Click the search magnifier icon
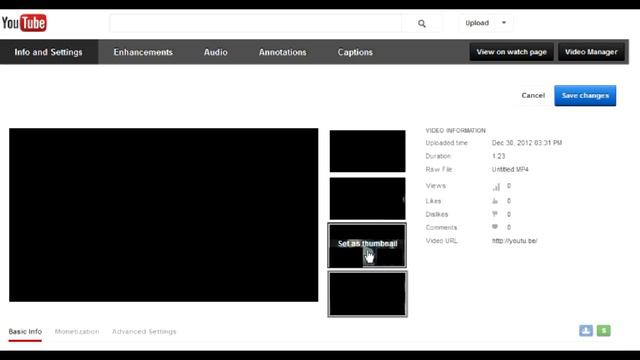The height and width of the screenshot is (360, 640). pyautogui.click(x=422, y=24)
